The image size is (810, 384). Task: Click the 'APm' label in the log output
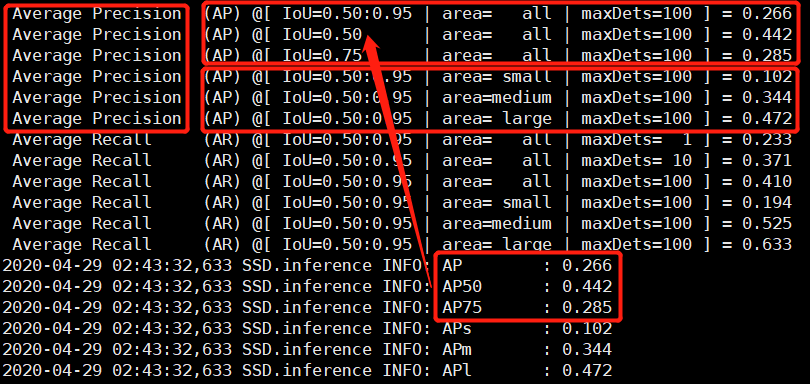click(x=457, y=349)
